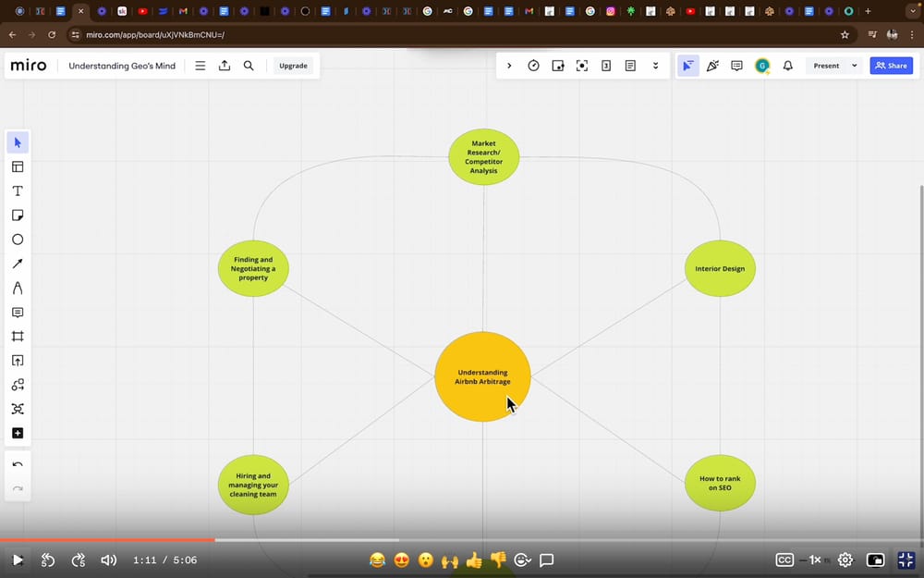
Task: Click the miro logo
Action: (29, 66)
